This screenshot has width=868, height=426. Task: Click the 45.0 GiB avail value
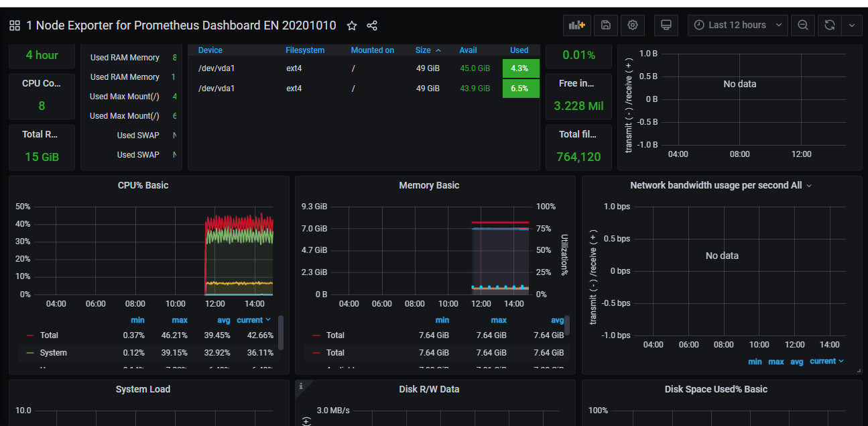pos(475,68)
